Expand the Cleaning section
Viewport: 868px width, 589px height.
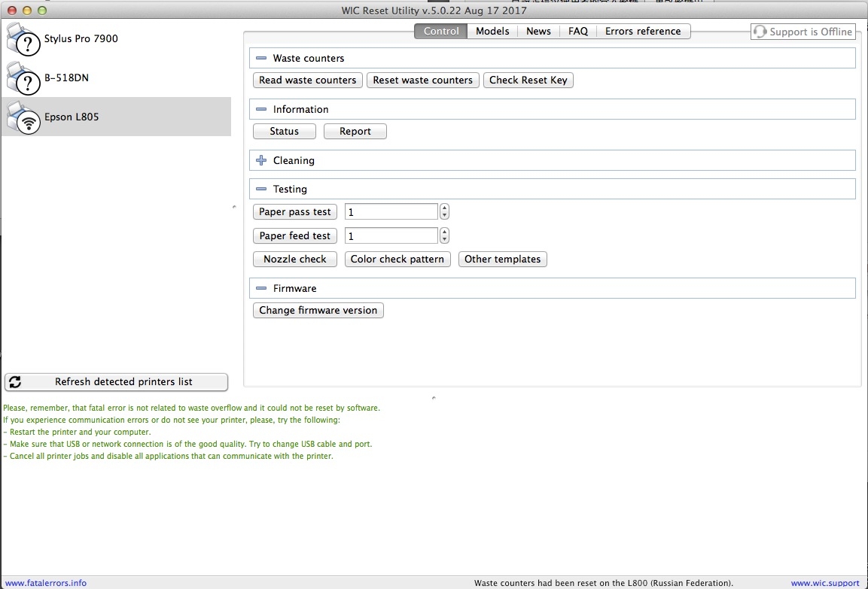point(261,160)
